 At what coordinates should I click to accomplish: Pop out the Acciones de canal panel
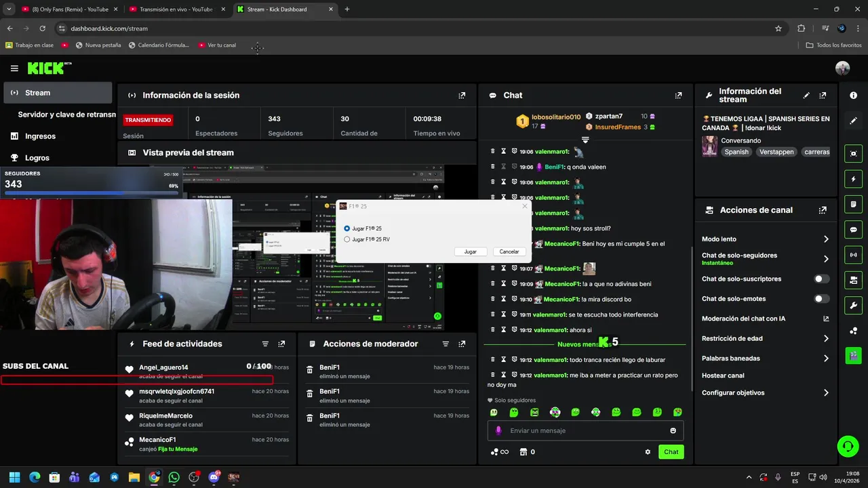[823, 210]
